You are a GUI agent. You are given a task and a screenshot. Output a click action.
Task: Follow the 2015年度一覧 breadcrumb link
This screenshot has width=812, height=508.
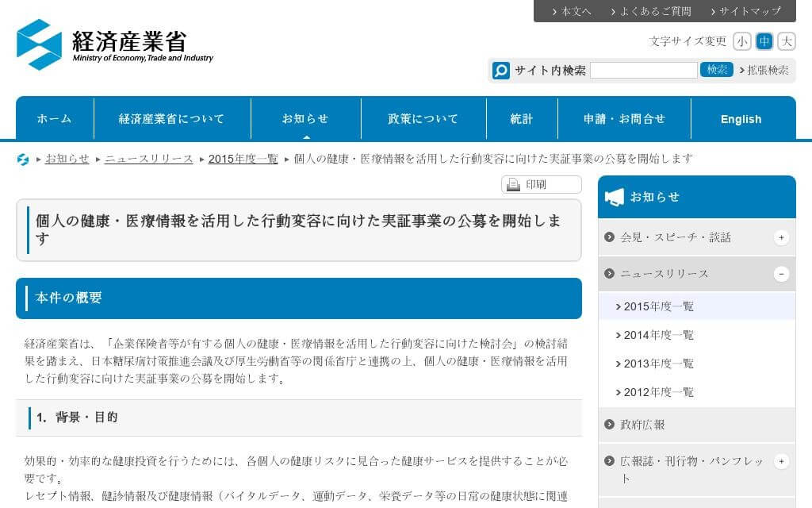(243, 159)
